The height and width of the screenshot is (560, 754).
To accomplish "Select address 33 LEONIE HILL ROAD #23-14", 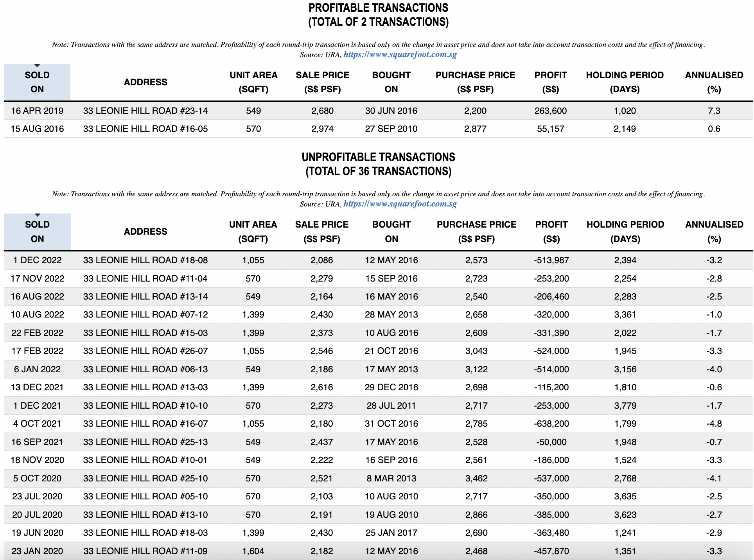I will tap(145, 111).
